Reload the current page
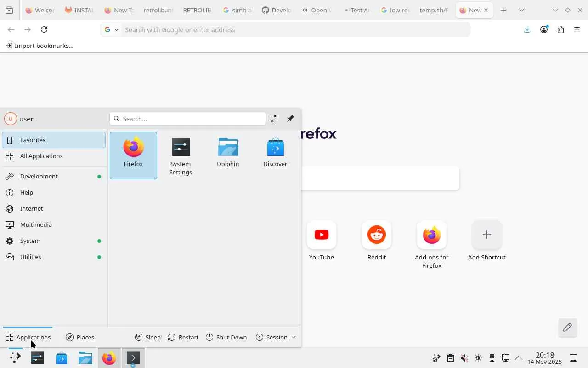 coord(44,29)
